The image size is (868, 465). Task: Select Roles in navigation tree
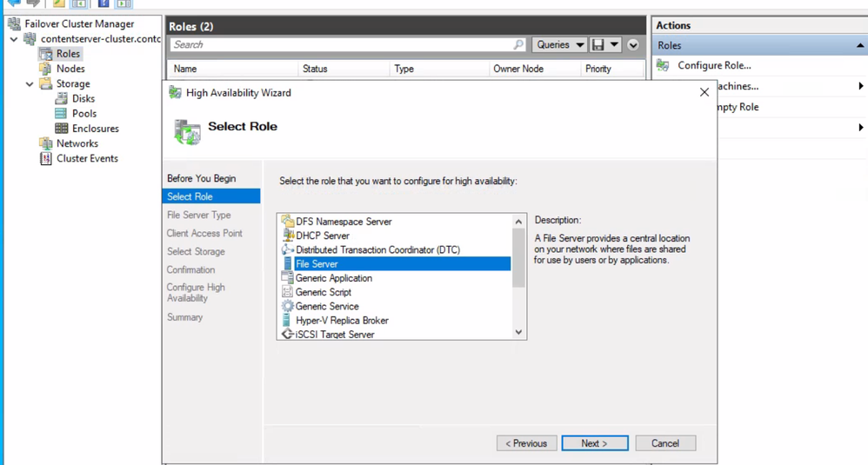pyautogui.click(x=68, y=54)
